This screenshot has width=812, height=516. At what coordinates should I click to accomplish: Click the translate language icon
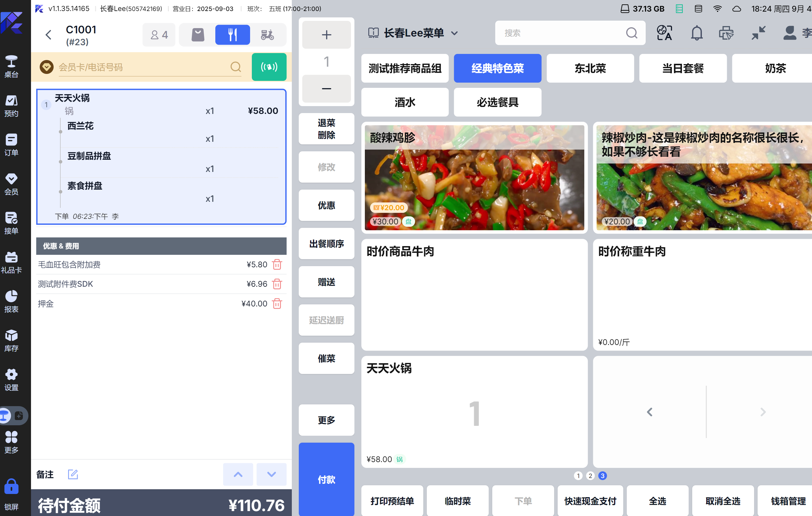(664, 33)
